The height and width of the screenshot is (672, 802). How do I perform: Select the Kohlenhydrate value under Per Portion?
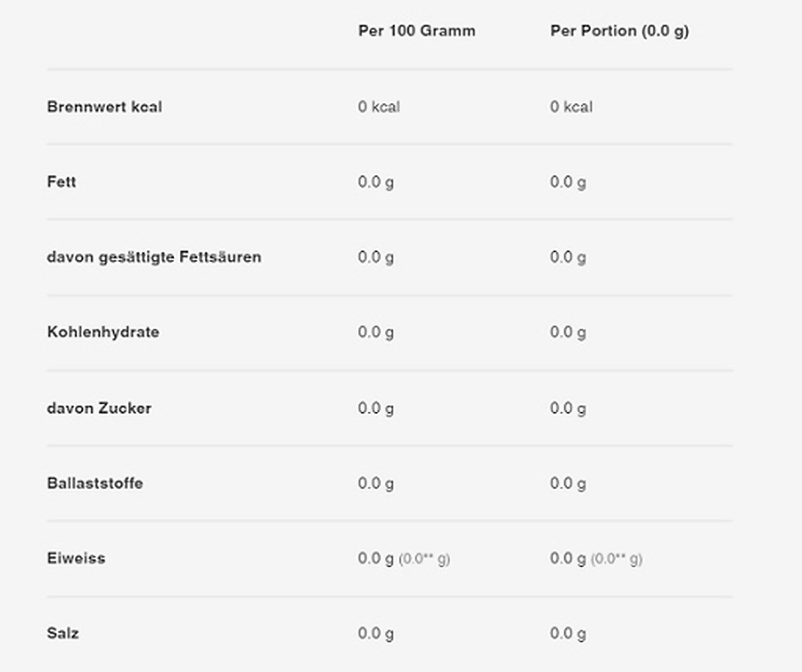pos(568,332)
